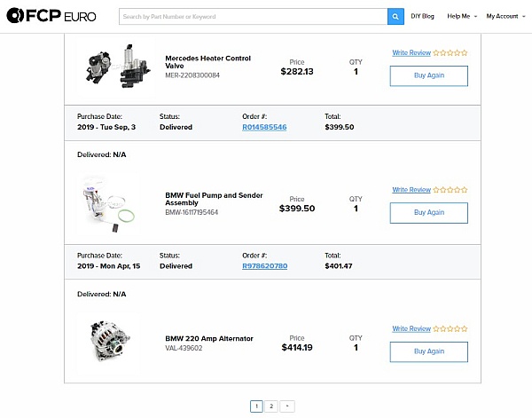This screenshot has height=418, width=532.
Task: Rate BMW 220 Amp Alternator stars
Action: coord(450,328)
